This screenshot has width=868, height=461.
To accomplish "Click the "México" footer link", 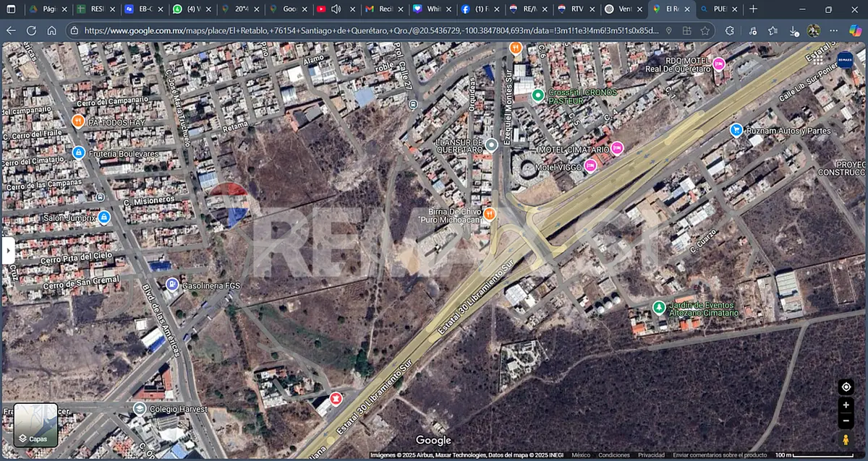I will click(x=581, y=455).
